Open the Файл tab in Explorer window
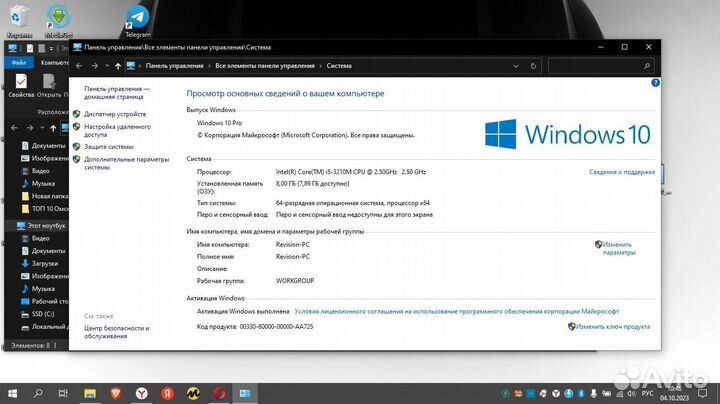The height and width of the screenshot is (404, 720). tap(19, 62)
